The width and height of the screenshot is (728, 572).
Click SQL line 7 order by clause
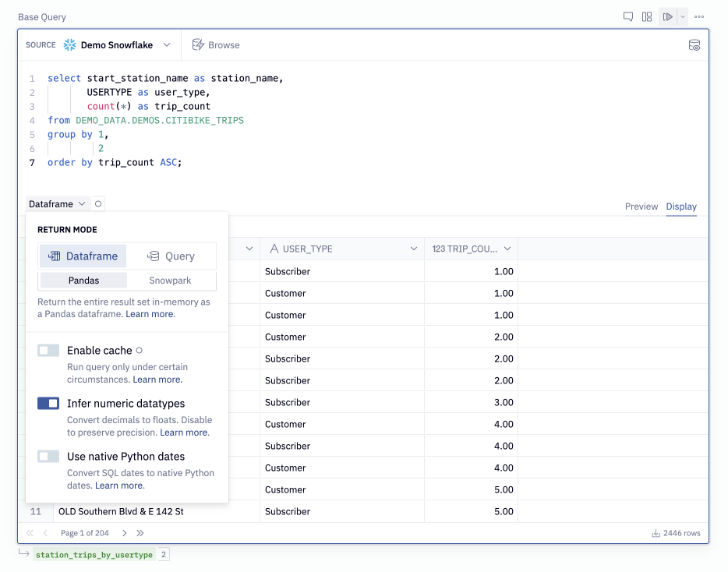click(x=115, y=163)
